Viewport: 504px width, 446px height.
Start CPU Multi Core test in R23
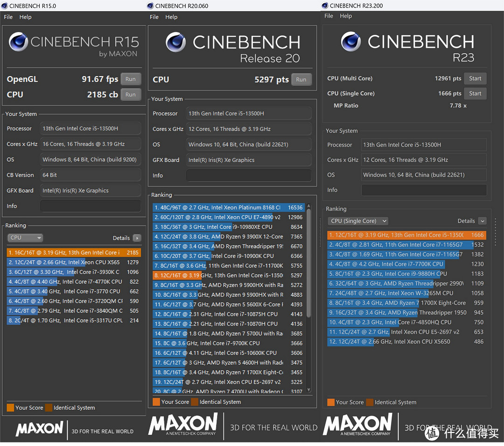(x=475, y=78)
